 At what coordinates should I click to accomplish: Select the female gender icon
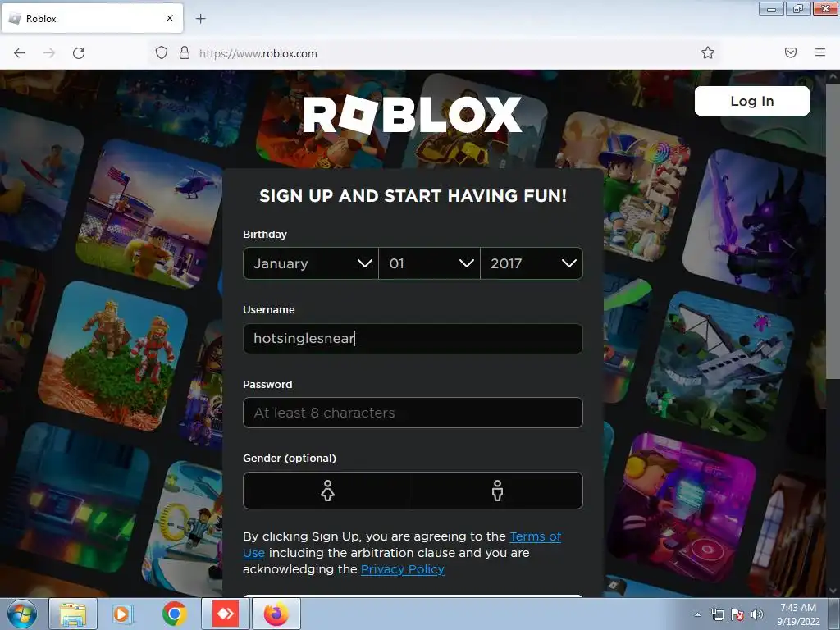328,491
